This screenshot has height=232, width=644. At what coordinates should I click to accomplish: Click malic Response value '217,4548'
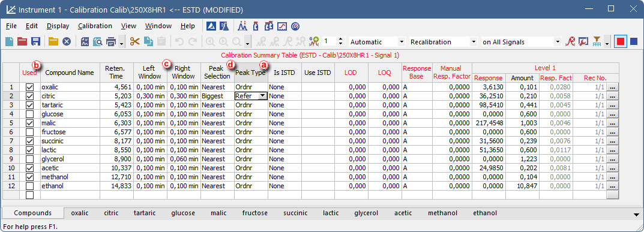(489, 123)
